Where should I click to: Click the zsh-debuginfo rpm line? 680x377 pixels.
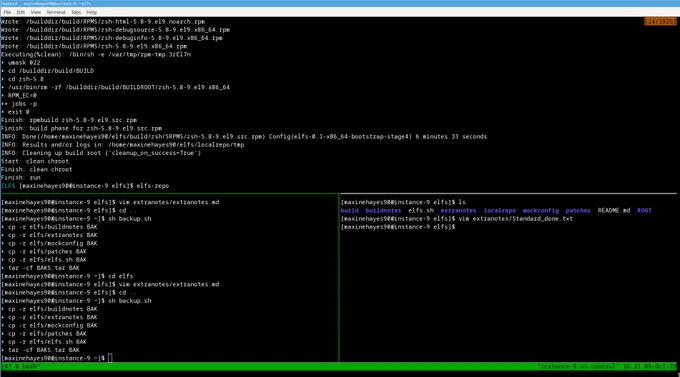(x=112, y=38)
